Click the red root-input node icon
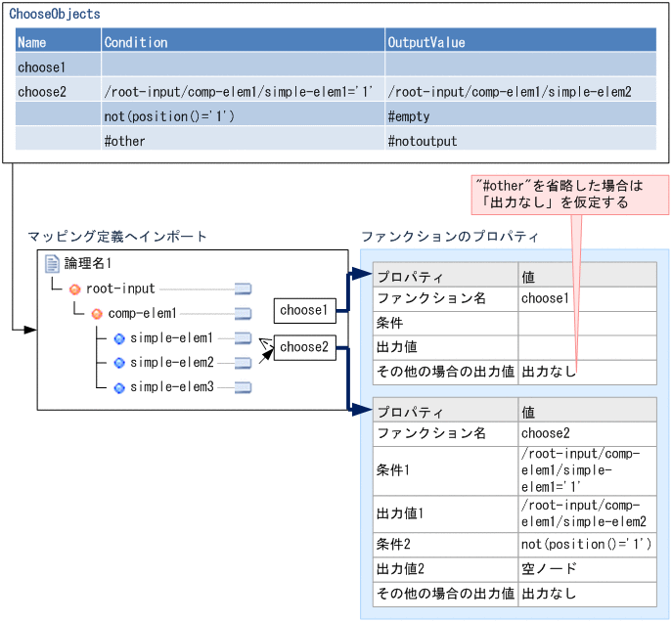Image resolution: width=672 pixels, height=622 pixels. pyautogui.click(x=74, y=289)
